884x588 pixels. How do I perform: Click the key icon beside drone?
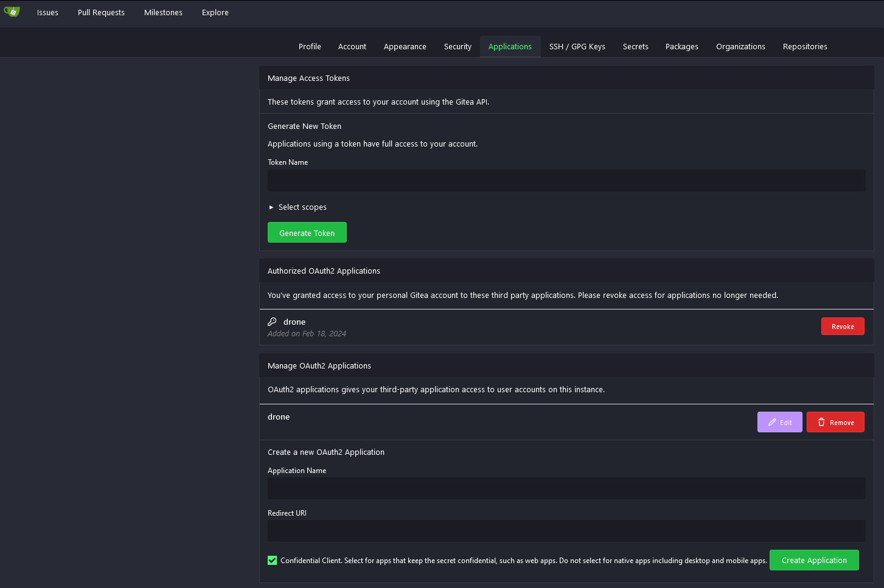pyautogui.click(x=272, y=322)
